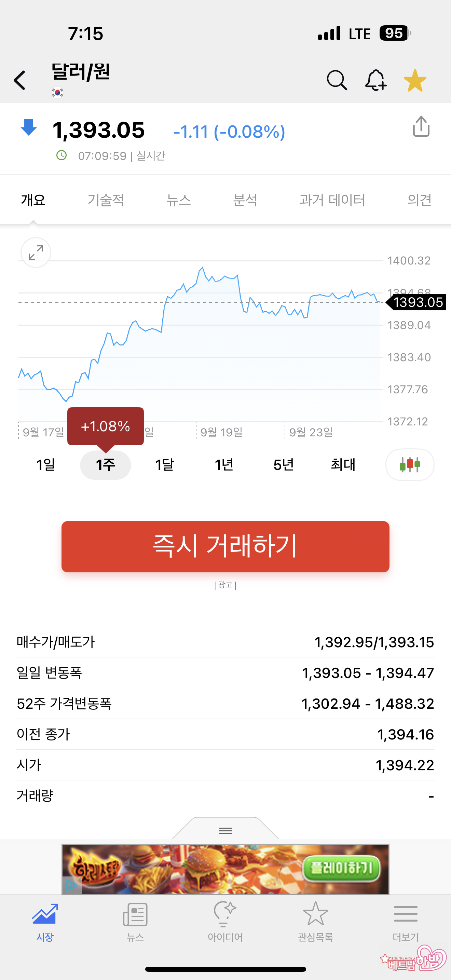Open the 뉴스 bottom navigation icon
The height and width of the screenshot is (980, 451).
pyautogui.click(x=135, y=921)
